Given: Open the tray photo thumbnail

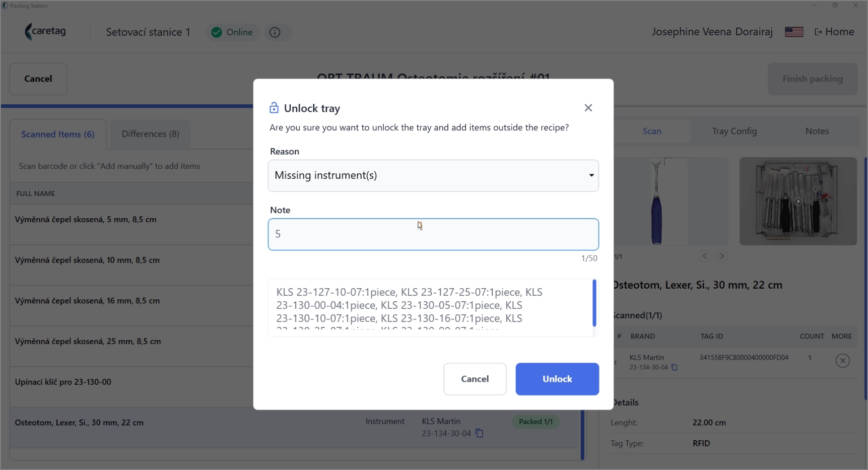Looking at the screenshot, I should point(798,202).
